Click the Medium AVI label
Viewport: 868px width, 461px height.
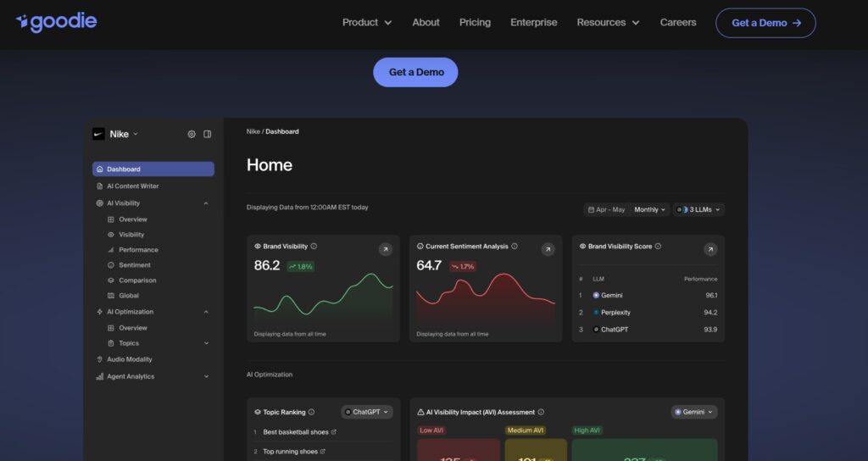click(526, 430)
